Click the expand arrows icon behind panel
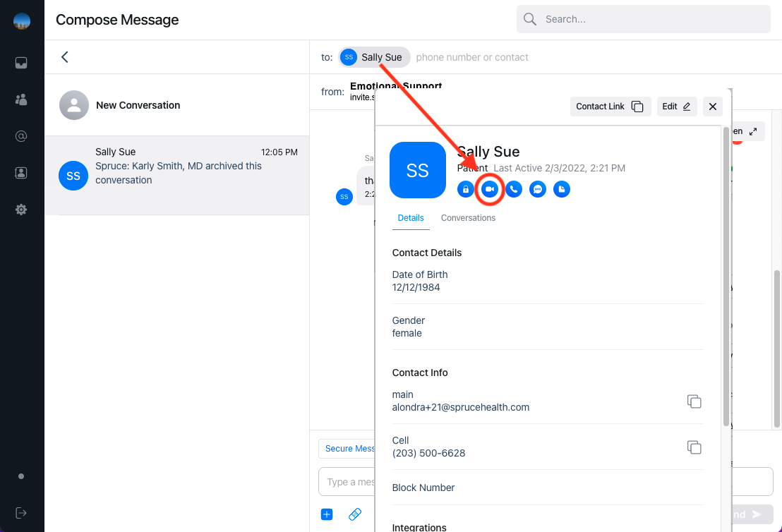This screenshot has width=782, height=532. coord(753,132)
